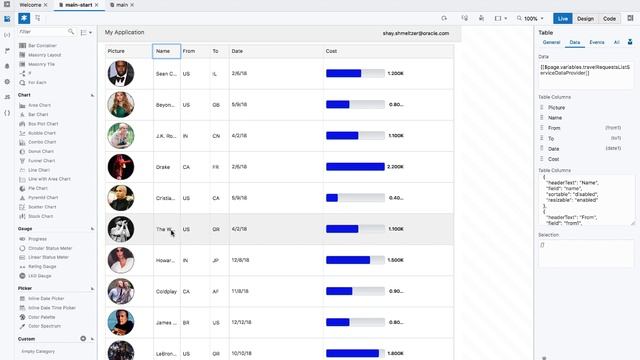Click Coldplay's cost progress bar
Viewport: 640px width, 360px height.
click(355, 291)
